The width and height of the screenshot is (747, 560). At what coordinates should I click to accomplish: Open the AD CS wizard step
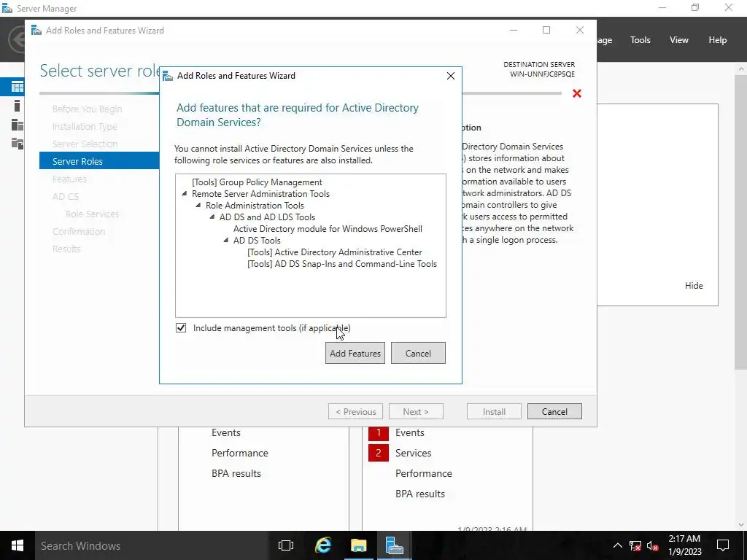pyautogui.click(x=66, y=196)
